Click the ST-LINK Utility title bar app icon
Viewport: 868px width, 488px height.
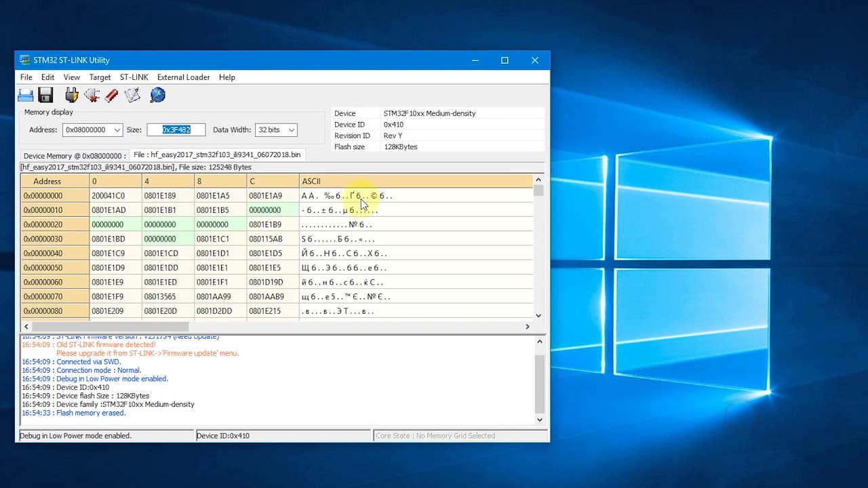point(25,60)
